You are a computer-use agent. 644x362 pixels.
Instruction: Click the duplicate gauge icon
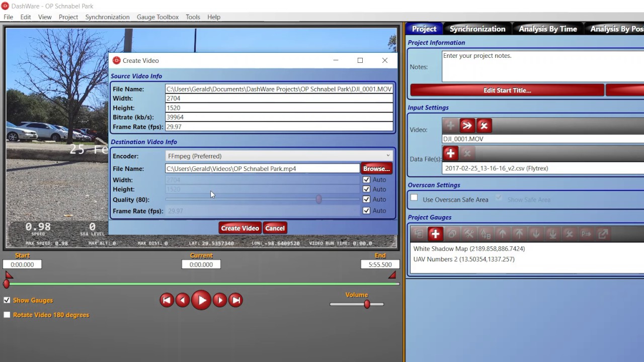452,233
